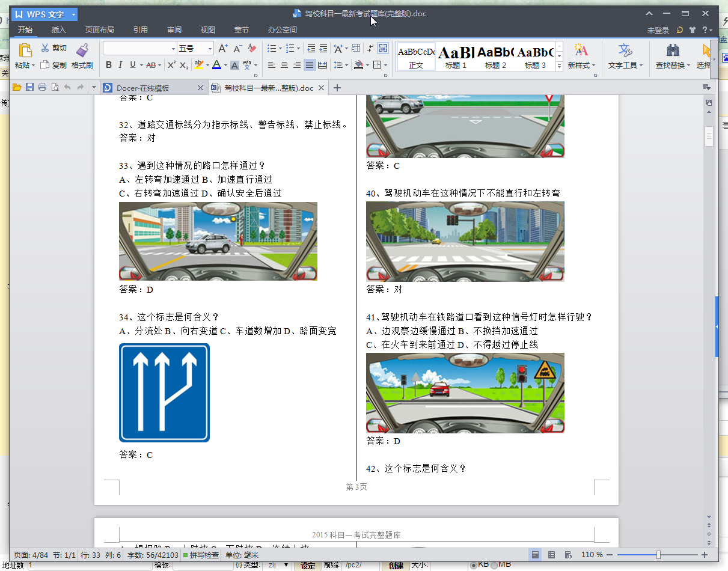Switch to the 插入 (Insert) tab
728x571 pixels.
coord(58,29)
